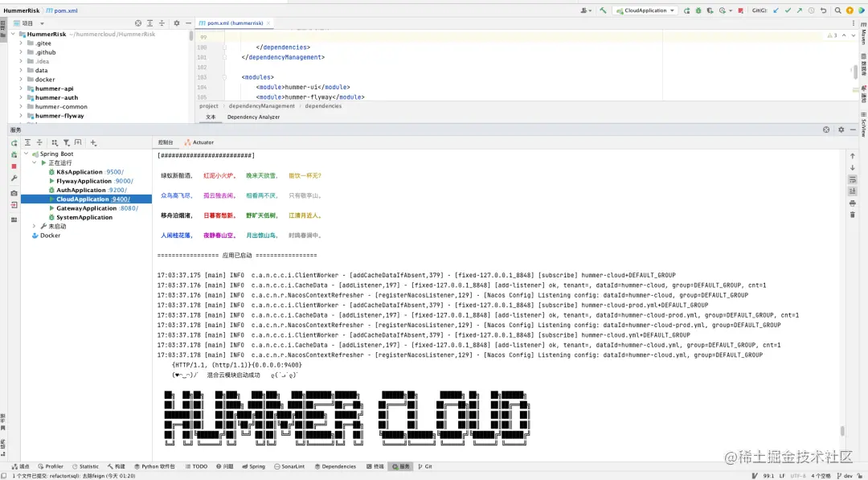Click Git update project blue arrow
The image size is (868, 480).
pyautogui.click(x=776, y=10)
